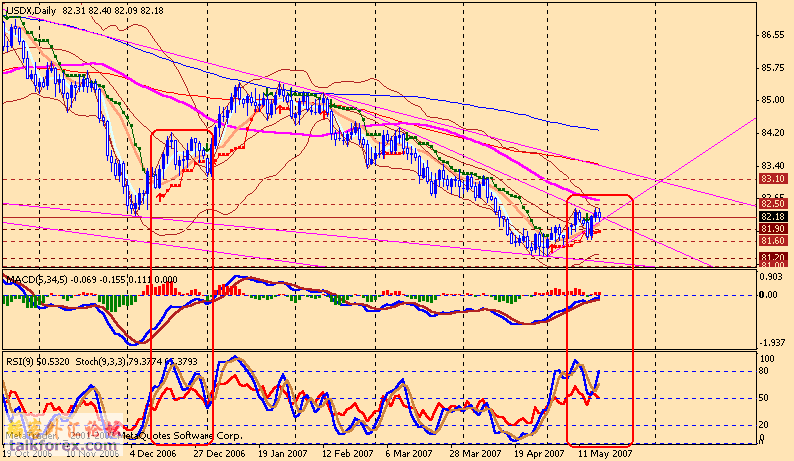The height and width of the screenshot is (461, 794).
Task: Click the 19 Jan 2007 date label
Action: click(283, 453)
